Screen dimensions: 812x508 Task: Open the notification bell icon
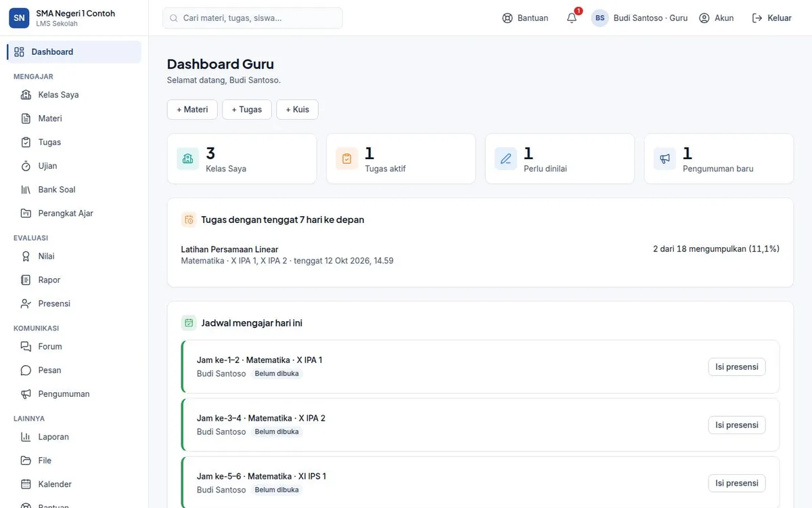(572, 18)
